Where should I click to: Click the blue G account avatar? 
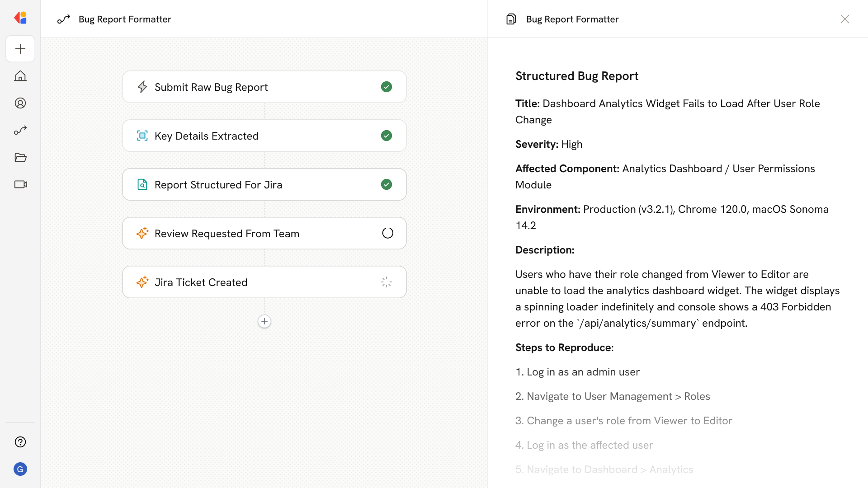tap(20, 469)
